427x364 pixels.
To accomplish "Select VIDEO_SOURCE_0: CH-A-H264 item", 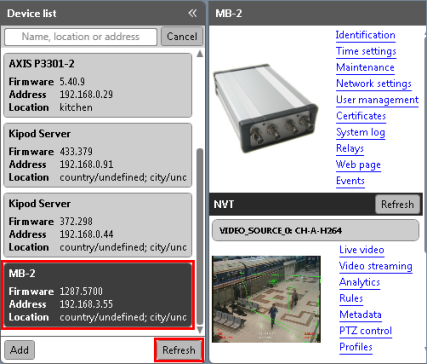I will (x=316, y=230).
